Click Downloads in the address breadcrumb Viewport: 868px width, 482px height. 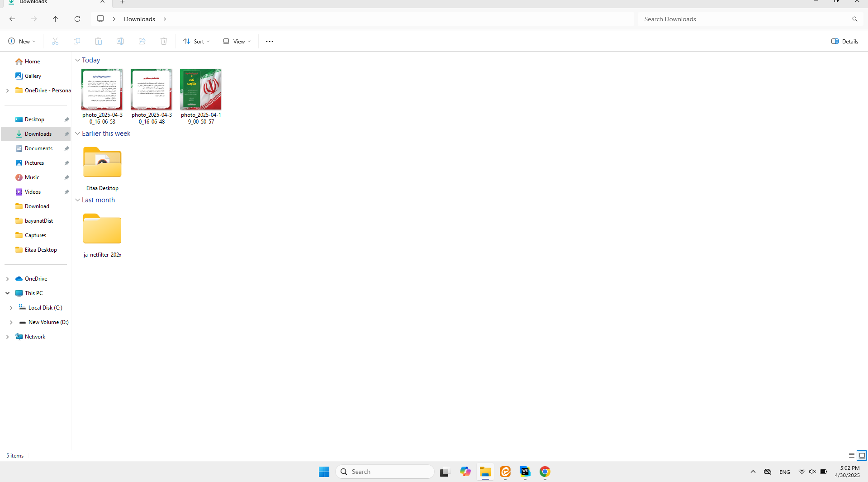click(x=139, y=19)
